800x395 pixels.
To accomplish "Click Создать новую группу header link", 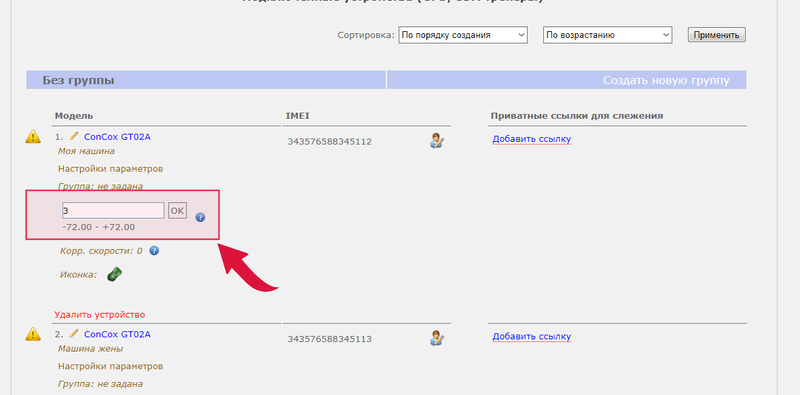I will click(666, 80).
